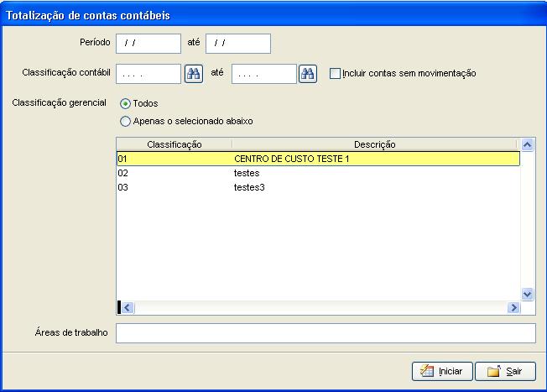547x392 pixels.
Task: Select row CENTRO DE CUSTO TESTE 1
Action: (x=318, y=159)
